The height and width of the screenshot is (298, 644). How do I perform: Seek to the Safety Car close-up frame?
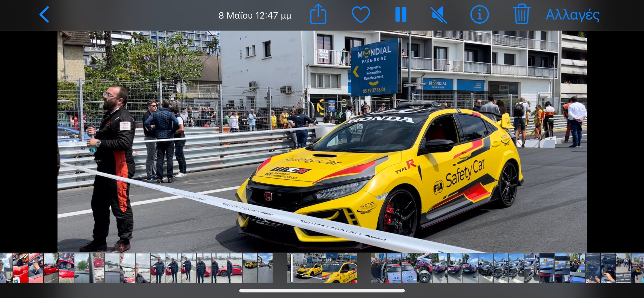pos(339,268)
